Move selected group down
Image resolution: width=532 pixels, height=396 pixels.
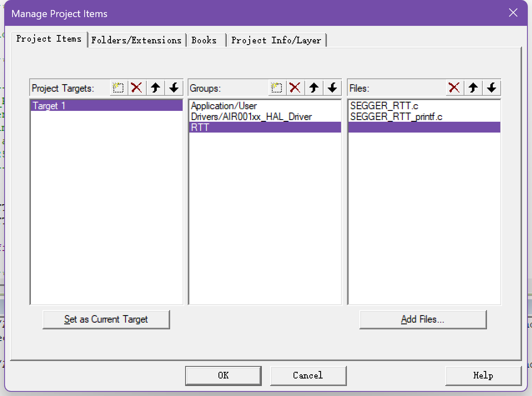[x=332, y=88]
